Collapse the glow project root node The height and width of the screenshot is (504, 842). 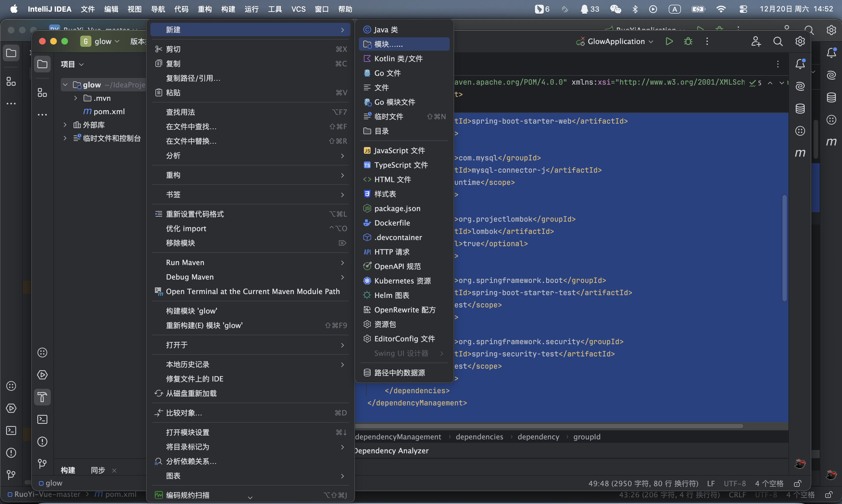point(65,85)
